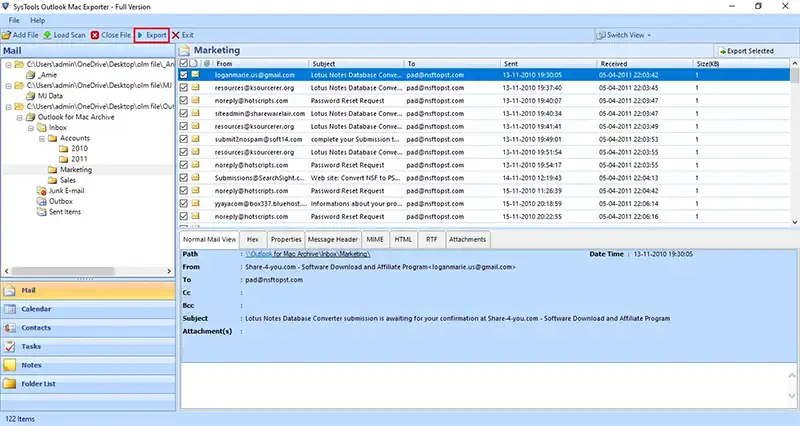The width and height of the screenshot is (800, 426).
Task: Sort the list by the Received column
Action: click(645, 64)
